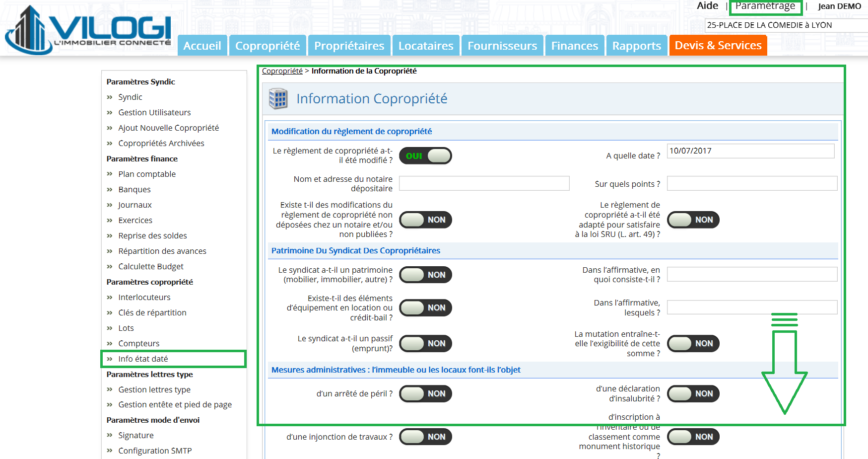Open Exercices in the sidebar
868x459 pixels.
[135, 220]
